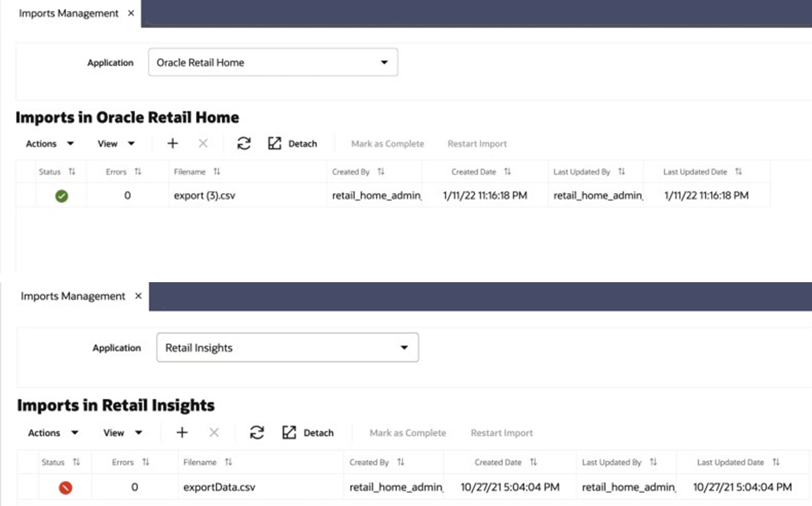Image resolution: width=812 pixels, height=506 pixels.
Task: Click the Errors value in exportData.csv row
Action: (x=135, y=487)
